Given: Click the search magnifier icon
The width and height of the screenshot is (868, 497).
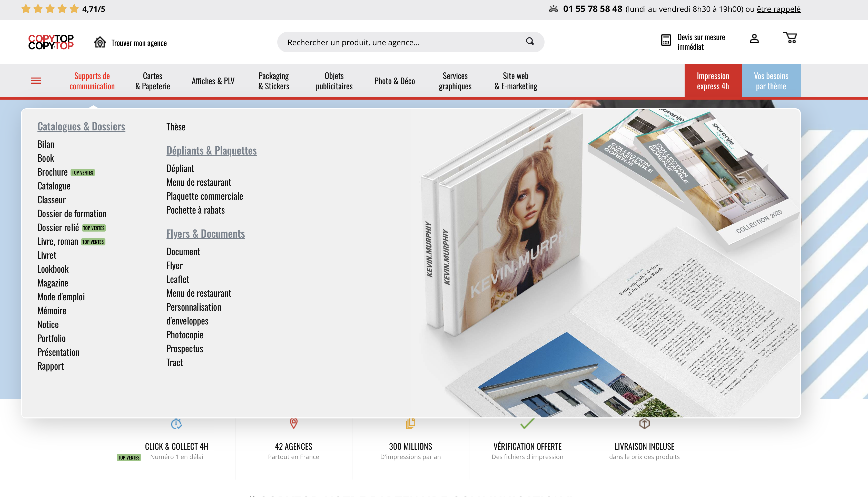Looking at the screenshot, I should point(530,42).
